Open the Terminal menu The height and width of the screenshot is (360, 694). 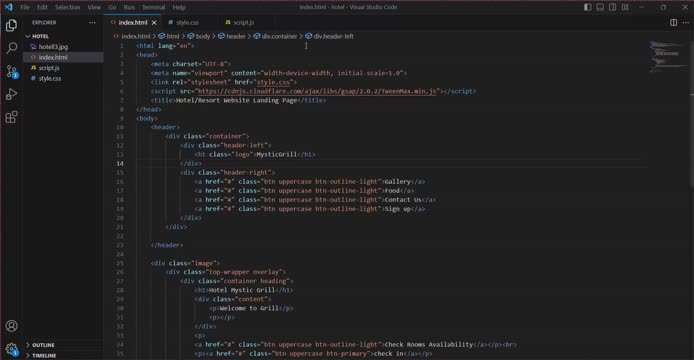coord(153,7)
